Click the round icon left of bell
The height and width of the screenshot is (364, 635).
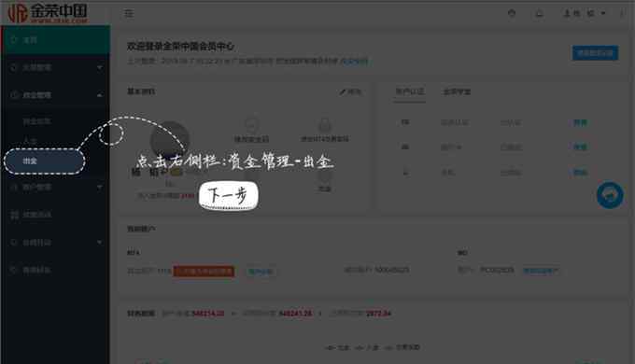click(x=512, y=13)
